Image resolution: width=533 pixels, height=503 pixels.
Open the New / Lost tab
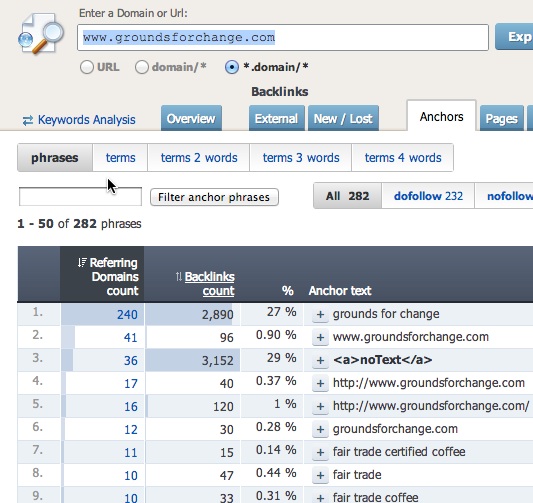point(343,118)
